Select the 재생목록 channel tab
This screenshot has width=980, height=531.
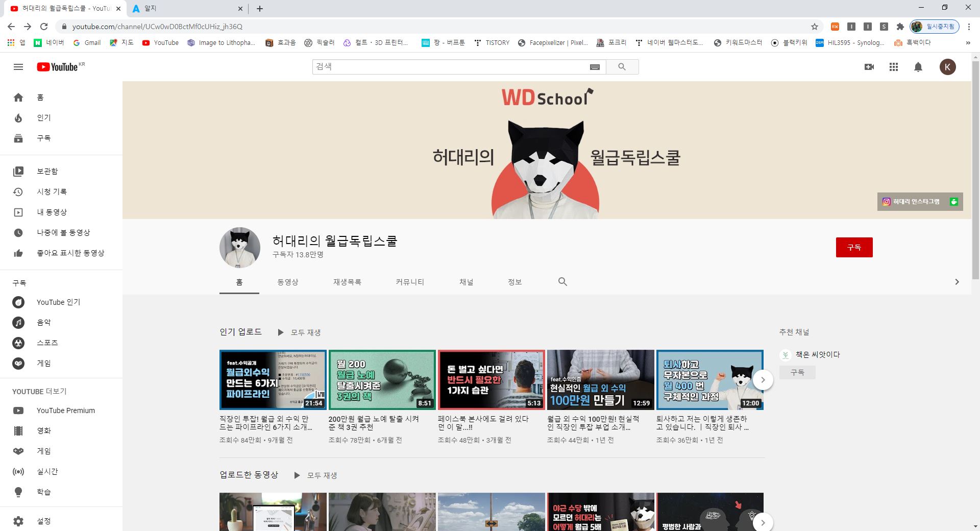(347, 282)
